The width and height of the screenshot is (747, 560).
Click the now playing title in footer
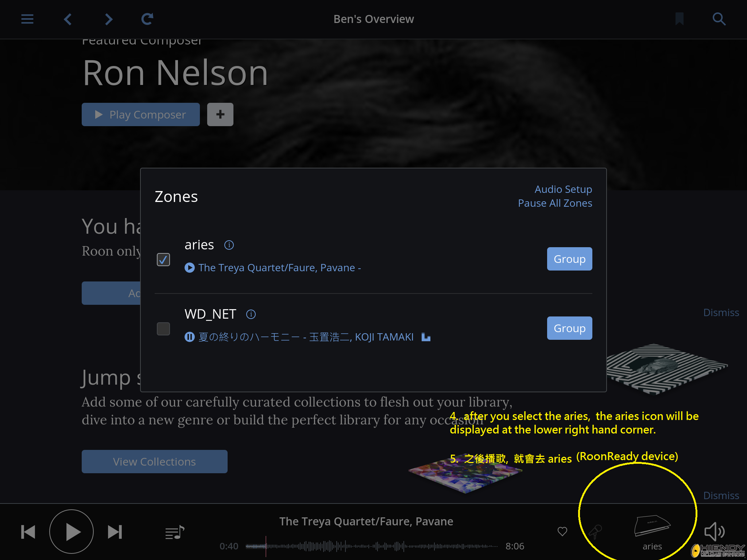(x=366, y=521)
